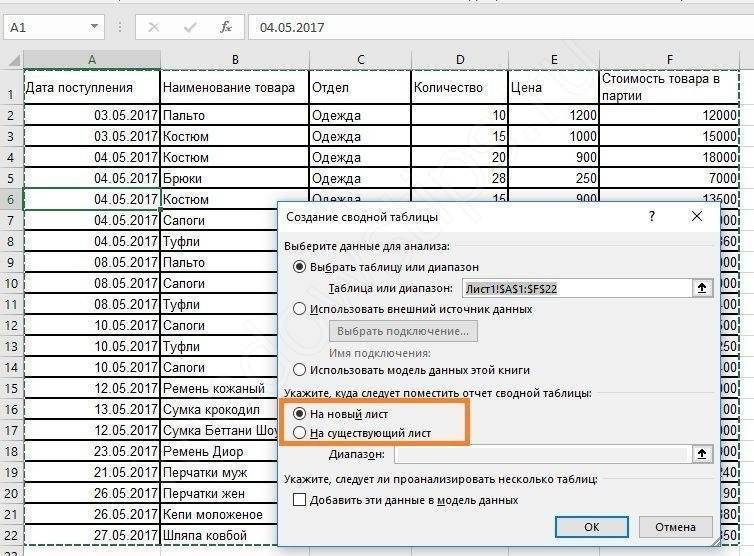Image resolution: width=754 pixels, height=556 pixels.
Task: Select column B header
Action: (234, 60)
